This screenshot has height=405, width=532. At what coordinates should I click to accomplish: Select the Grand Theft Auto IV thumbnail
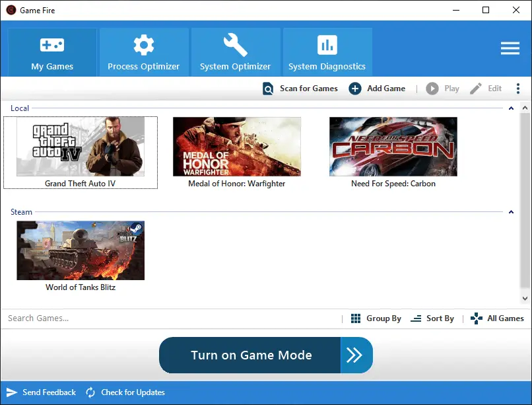tap(81, 147)
